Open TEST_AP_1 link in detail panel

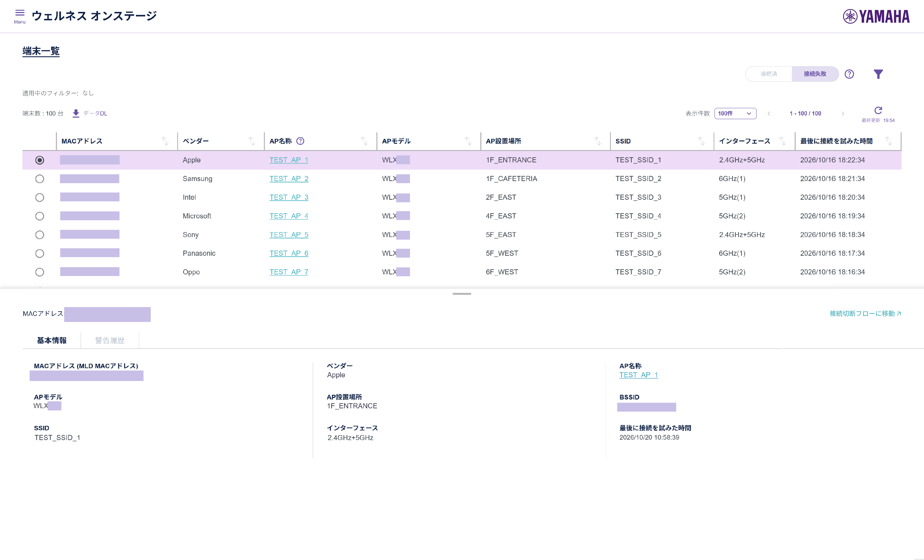pyautogui.click(x=638, y=375)
